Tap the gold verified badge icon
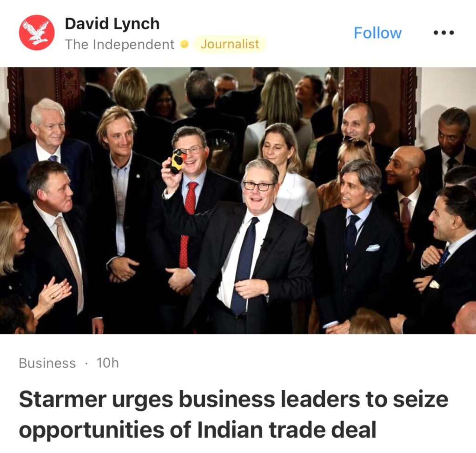This screenshot has height=453, width=476. click(184, 44)
